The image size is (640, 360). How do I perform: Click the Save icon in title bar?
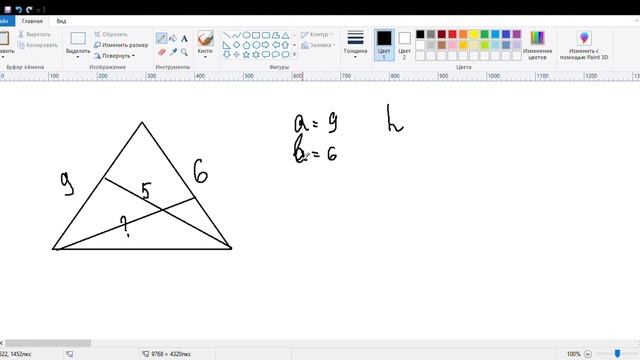7,9
